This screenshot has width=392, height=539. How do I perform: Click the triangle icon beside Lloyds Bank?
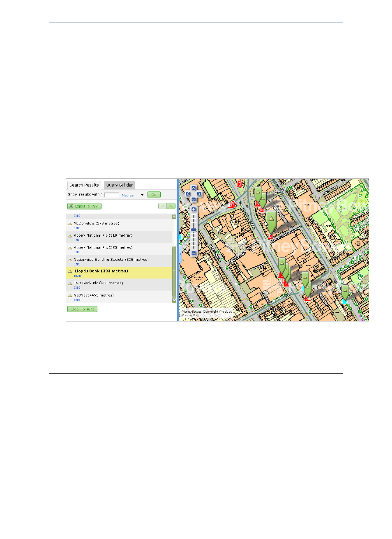click(70, 272)
